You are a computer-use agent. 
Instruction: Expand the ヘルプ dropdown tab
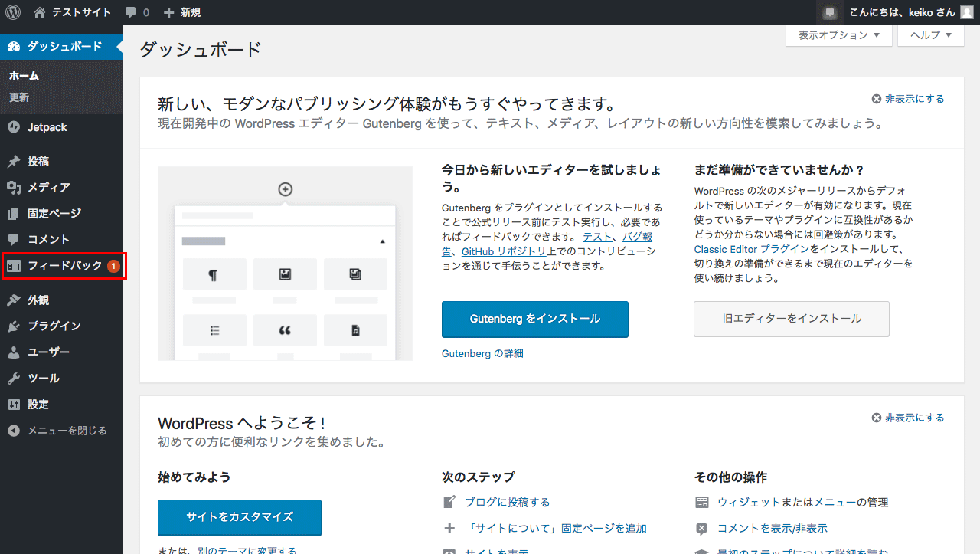(x=930, y=35)
